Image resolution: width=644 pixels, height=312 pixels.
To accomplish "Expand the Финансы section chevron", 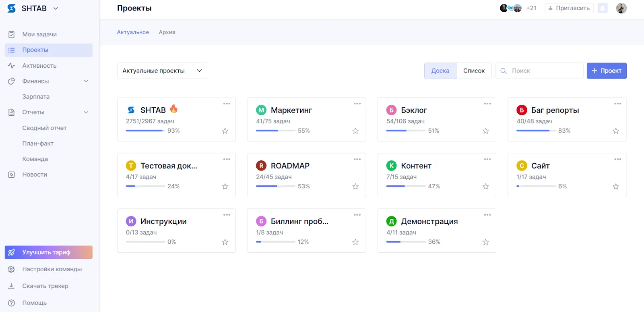I will 86,81.
